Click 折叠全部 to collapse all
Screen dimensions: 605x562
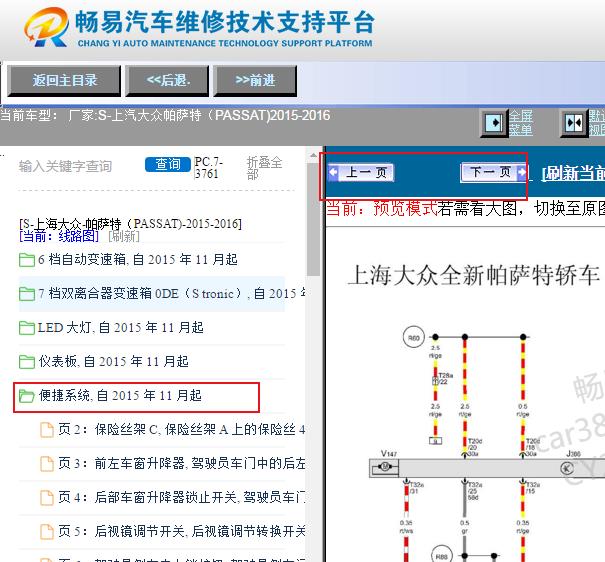click(x=264, y=168)
